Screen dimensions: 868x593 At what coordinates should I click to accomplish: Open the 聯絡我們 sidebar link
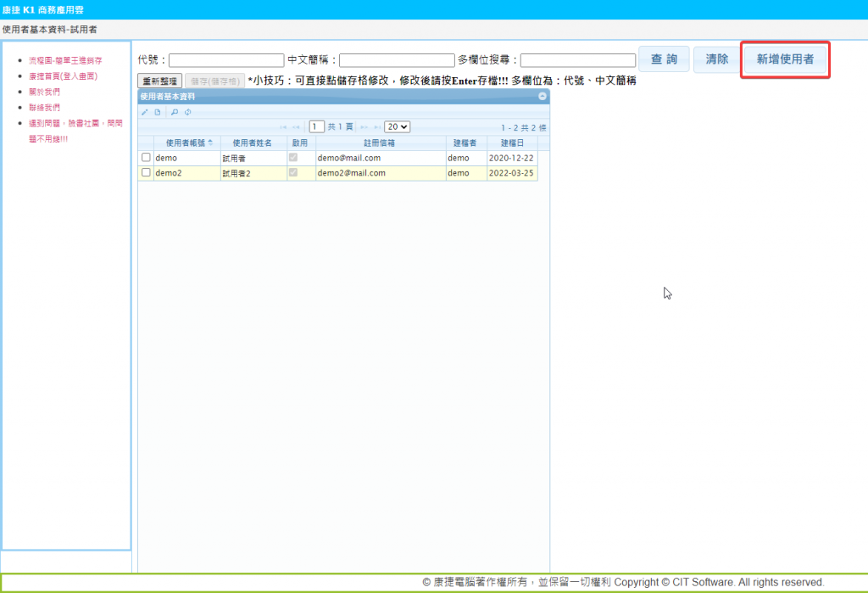point(44,108)
